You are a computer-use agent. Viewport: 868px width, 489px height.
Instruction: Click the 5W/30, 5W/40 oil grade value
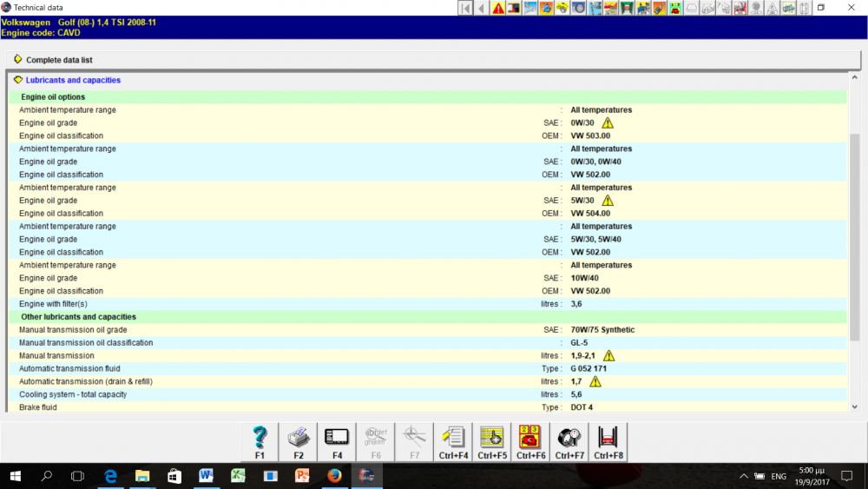(595, 239)
